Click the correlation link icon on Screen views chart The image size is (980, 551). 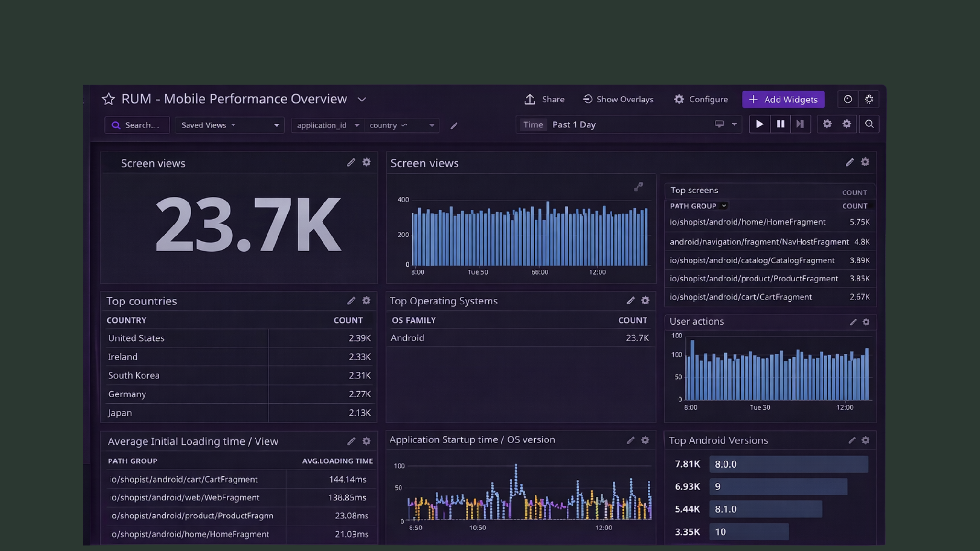pyautogui.click(x=639, y=187)
